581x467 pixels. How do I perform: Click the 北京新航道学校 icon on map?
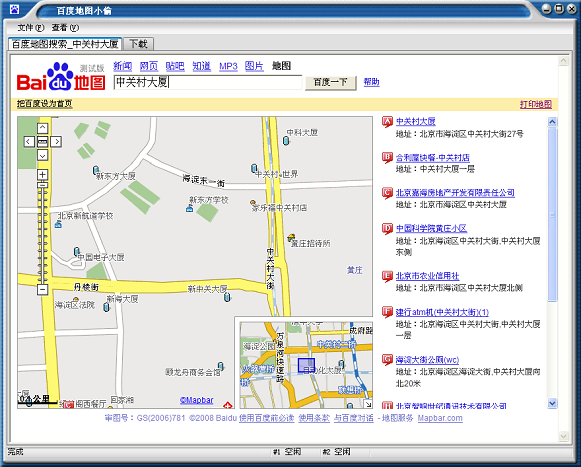58,224
